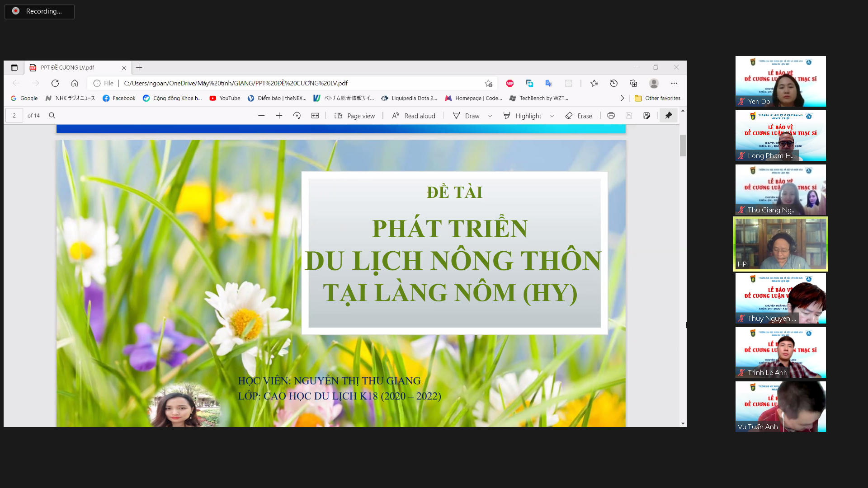Activate the Draw tool

(466, 116)
